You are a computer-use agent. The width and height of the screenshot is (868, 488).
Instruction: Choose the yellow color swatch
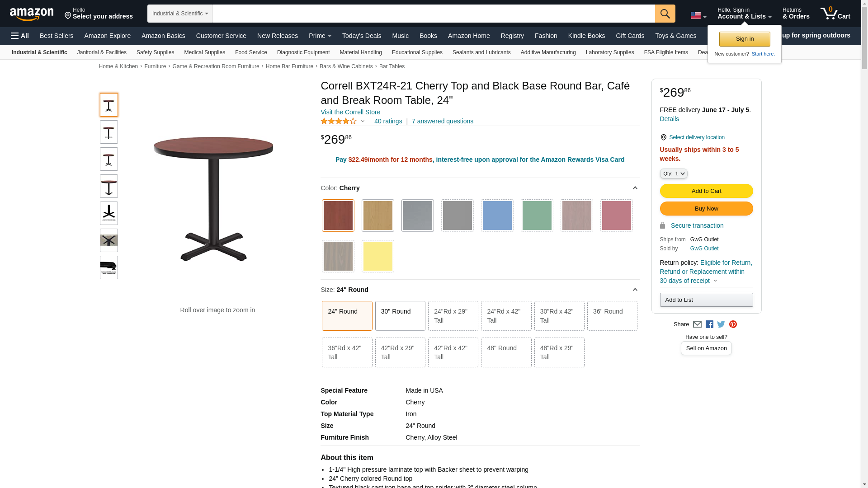[x=378, y=256]
